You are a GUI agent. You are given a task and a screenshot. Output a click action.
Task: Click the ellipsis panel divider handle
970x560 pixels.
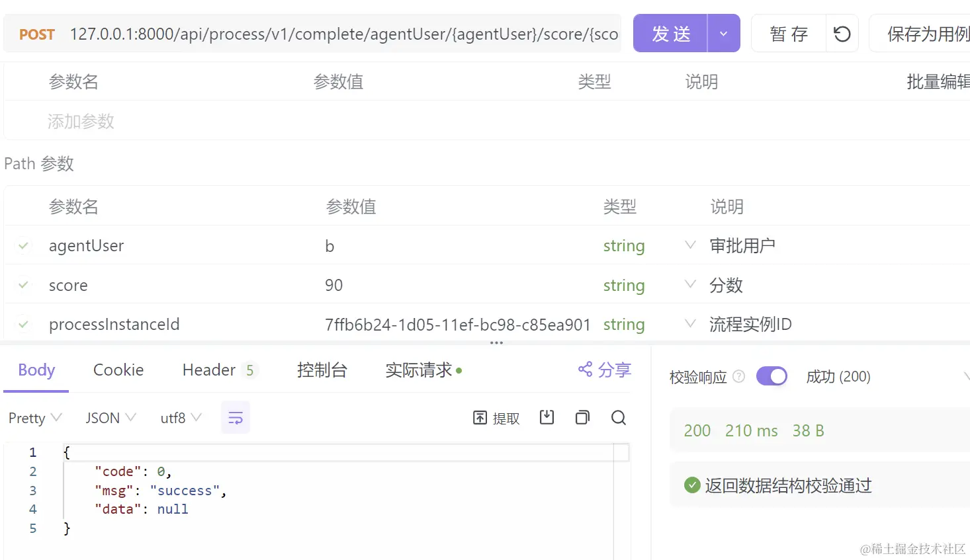[x=496, y=342]
